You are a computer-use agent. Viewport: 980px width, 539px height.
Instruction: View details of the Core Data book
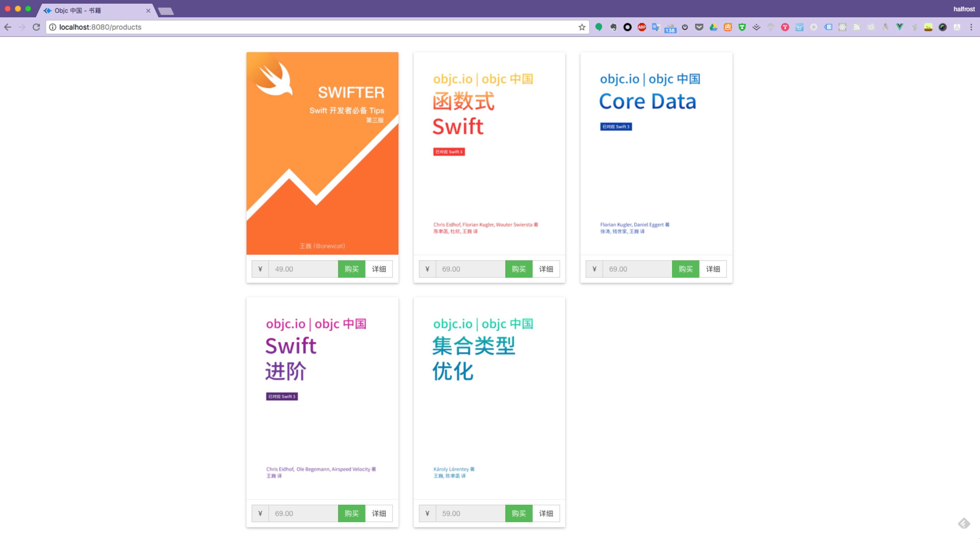[712, 269]
